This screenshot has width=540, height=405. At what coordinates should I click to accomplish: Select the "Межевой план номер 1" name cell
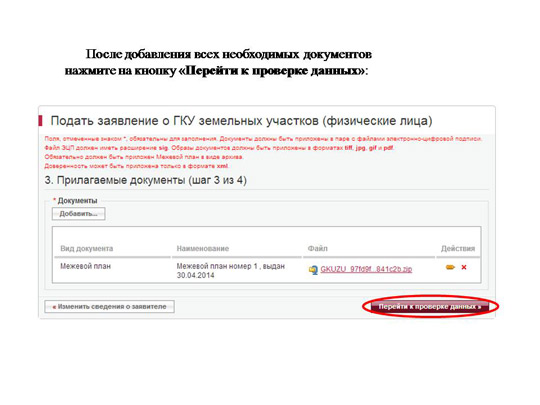(230, 271)
